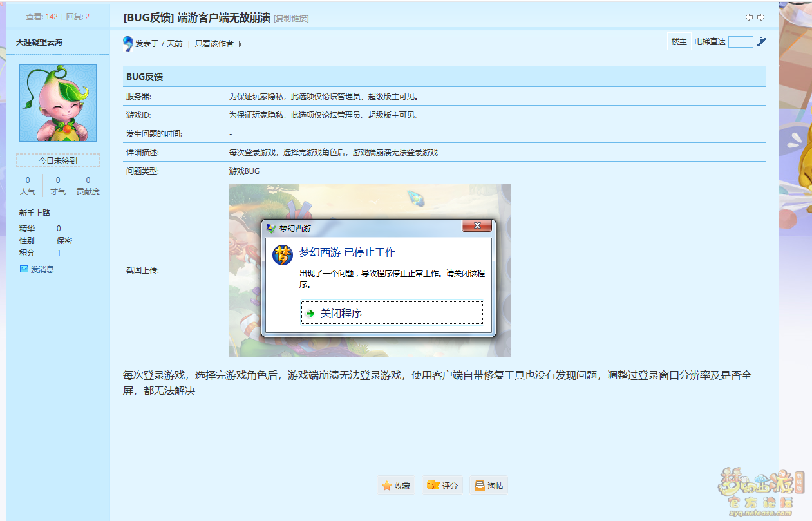Click the envelope send-message icon
Image resolution: width=812 pixels, height=521 pixels.
point(24,269)
